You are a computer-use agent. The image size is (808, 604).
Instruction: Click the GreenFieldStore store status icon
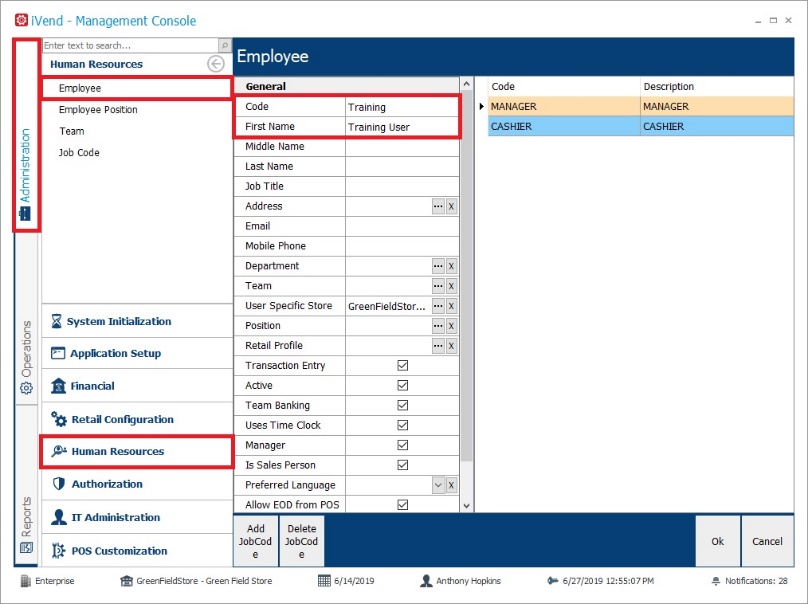click(126, 581)
